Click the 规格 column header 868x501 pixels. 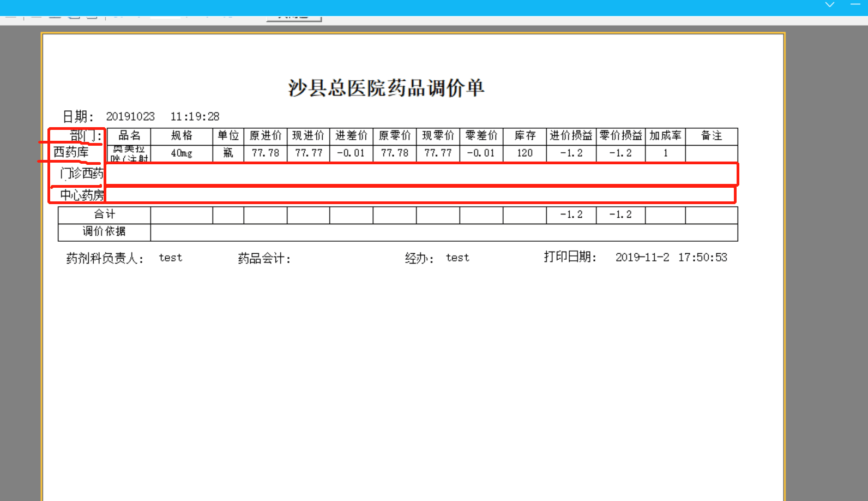click(x=182, y=136)
